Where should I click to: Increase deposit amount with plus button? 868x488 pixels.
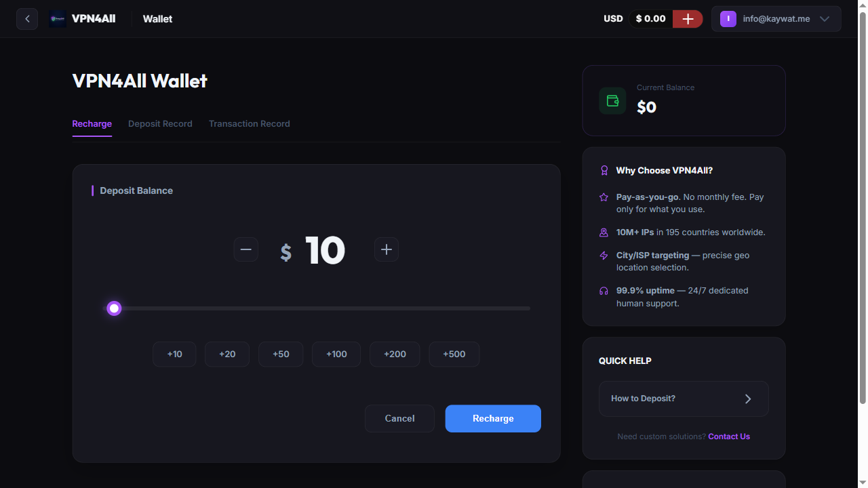pyautogui.click(x=387, y=249)
